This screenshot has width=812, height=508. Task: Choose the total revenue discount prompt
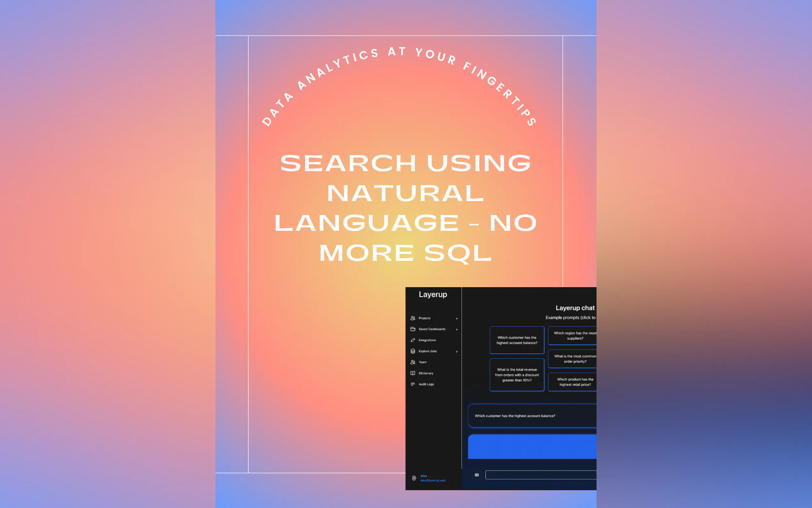[x=517, y=375]
